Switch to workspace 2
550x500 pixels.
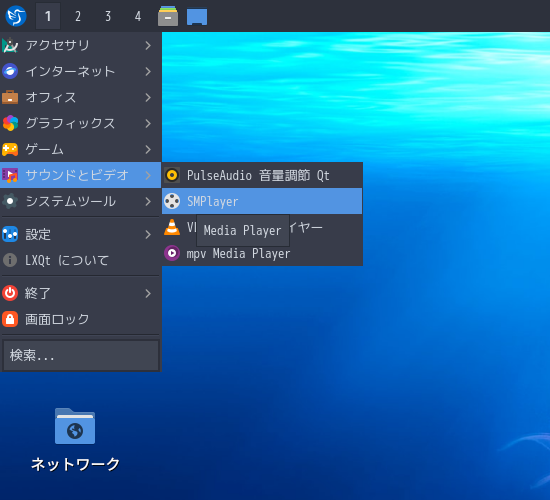click(x=78, y=16)
